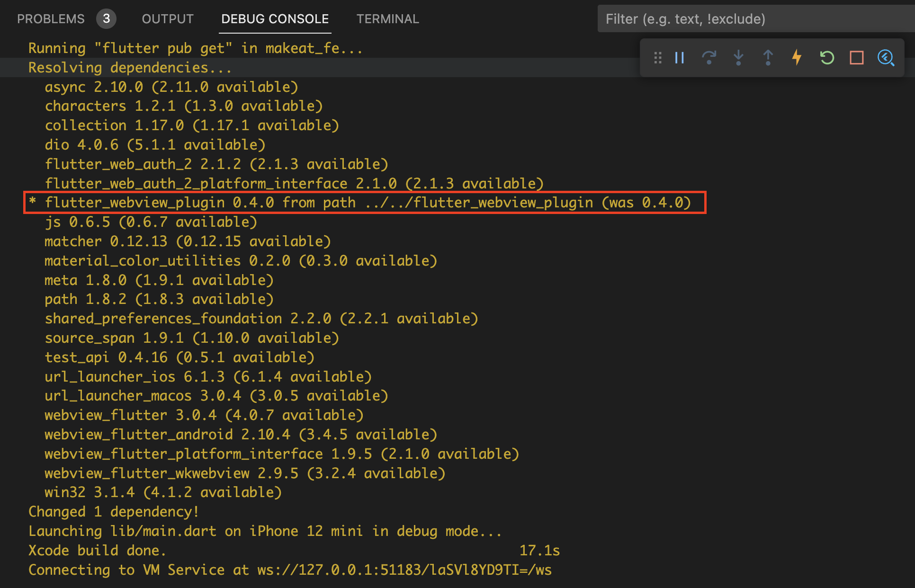Restart the debug session
Image resolution: width=915 pixels, height=588 pixels.
click(x=827, y=58)
